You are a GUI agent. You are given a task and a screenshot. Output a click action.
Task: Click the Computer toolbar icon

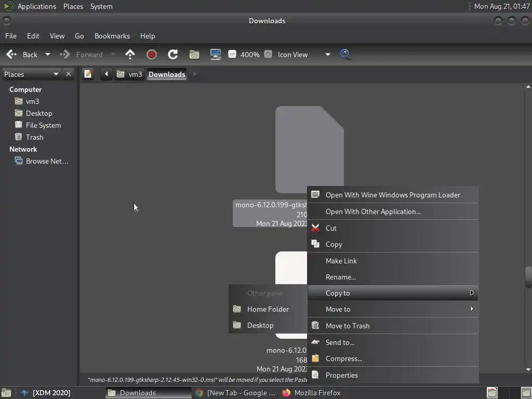pyautogui.click(x=216, y=54)
